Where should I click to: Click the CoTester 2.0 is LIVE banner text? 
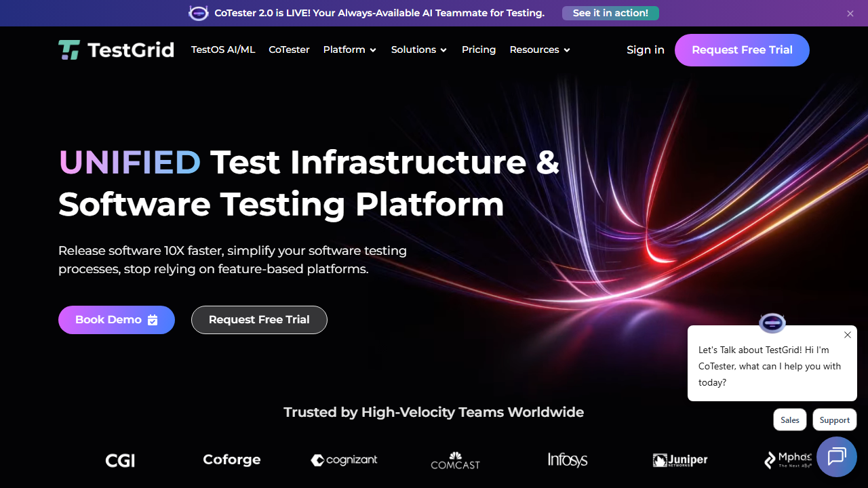click(x=379, y=13)
